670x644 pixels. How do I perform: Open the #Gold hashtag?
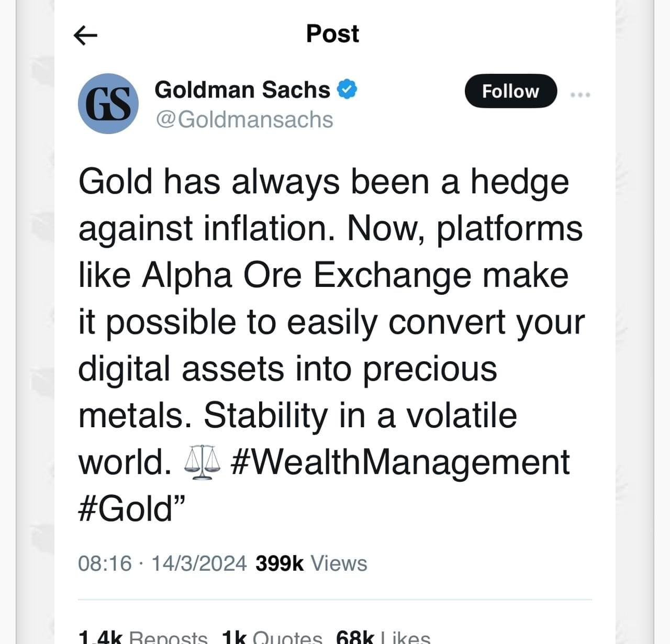click(x=125, y=509)
